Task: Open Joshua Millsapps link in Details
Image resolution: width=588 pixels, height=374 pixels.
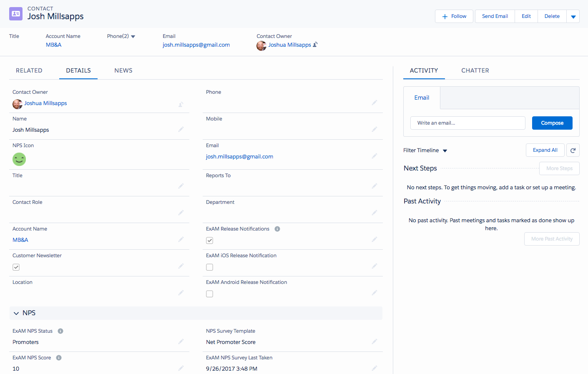Action: point(45,103)
